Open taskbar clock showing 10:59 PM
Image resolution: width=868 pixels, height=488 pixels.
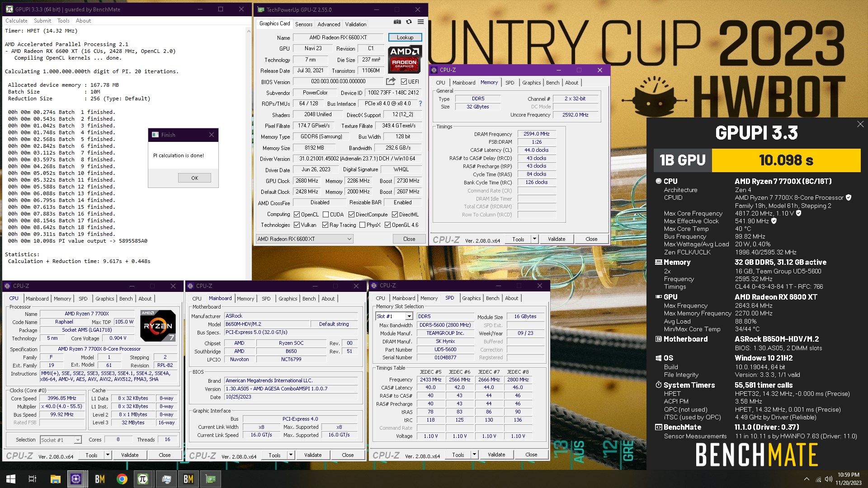coord(849,479)
